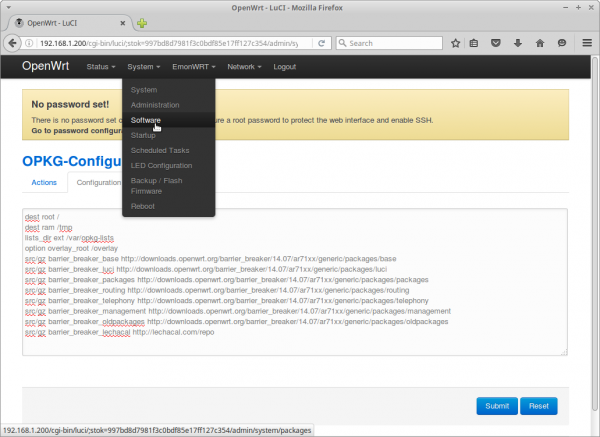This screenshot has width=600, height=437.
Task: Click the 'barrier_breaker_lechacal' repo line
Action: coord(119,332)
